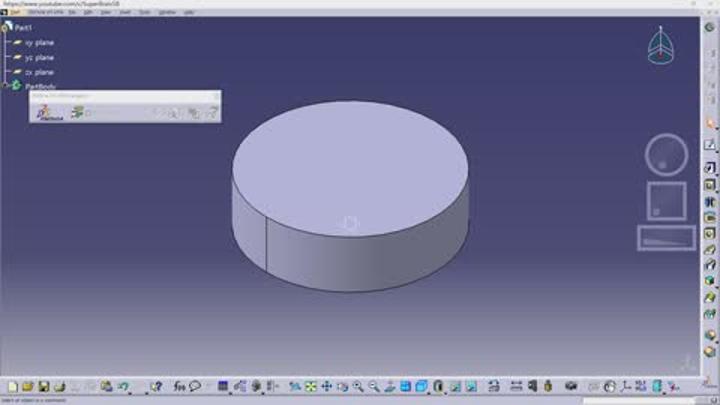Undo the last action with Undo arrow

(123, 387)
